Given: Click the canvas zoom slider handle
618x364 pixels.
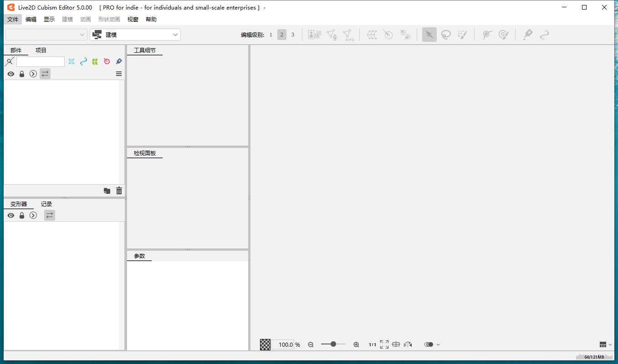Looking at the screenshot, I should point(333,344).
